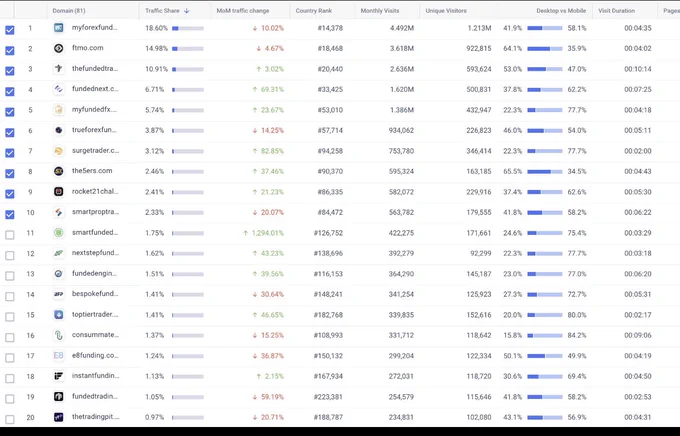
Task: Uncheck the surgetrader row checkbox
Action: point(10,153)
